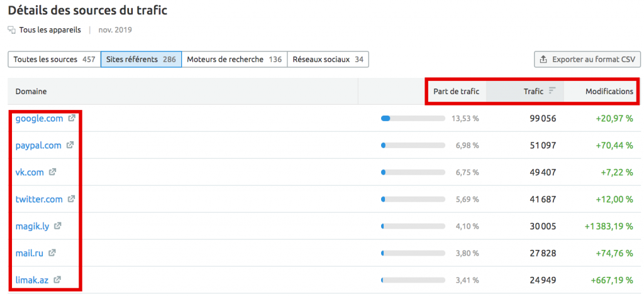644x297 pixels.
Task: Open the paypal.com domain link
Action: coord(38,145)
